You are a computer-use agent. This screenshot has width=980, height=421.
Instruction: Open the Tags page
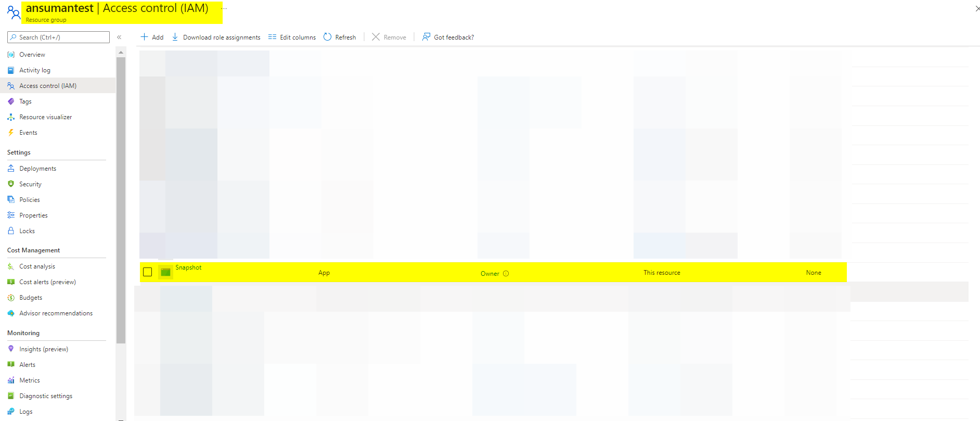tap(25, 101)
